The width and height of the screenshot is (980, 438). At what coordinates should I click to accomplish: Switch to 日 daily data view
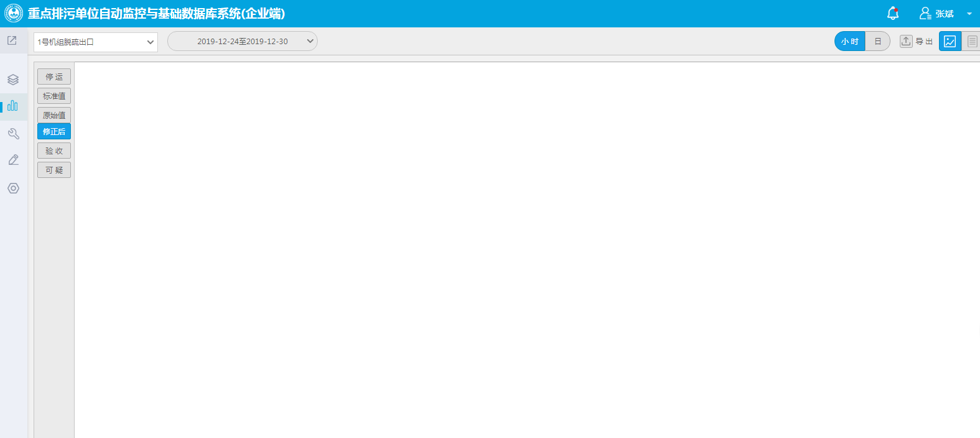tap(878, 41)
